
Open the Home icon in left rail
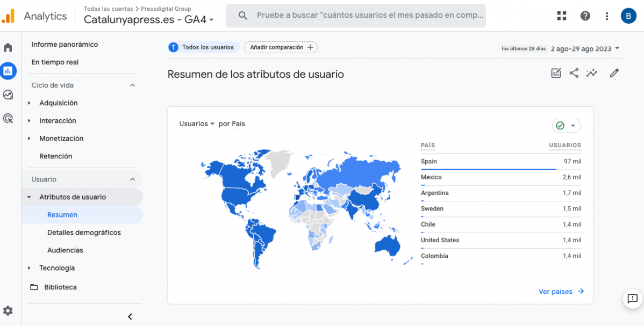pyautogui.click(x=8, y=47)
